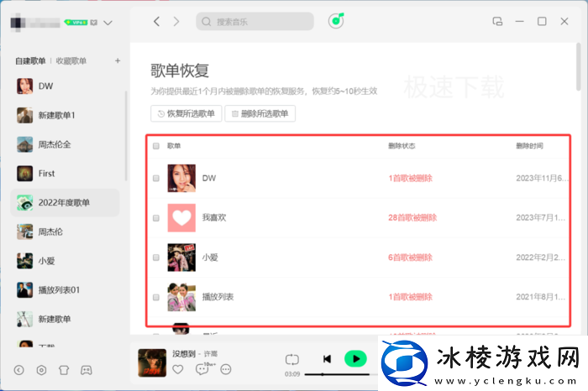Open First playlist in sidebar

point(65,174)
